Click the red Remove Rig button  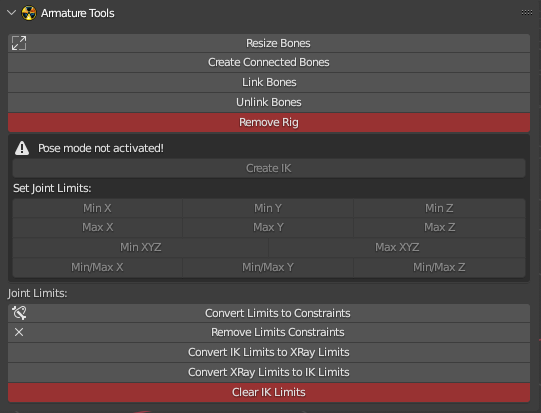click(269, 122)
